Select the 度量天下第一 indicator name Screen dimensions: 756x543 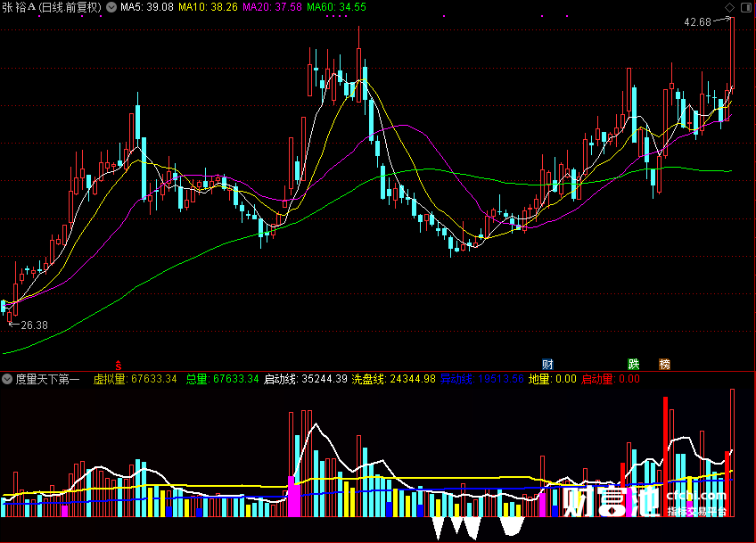pos(47,379)
